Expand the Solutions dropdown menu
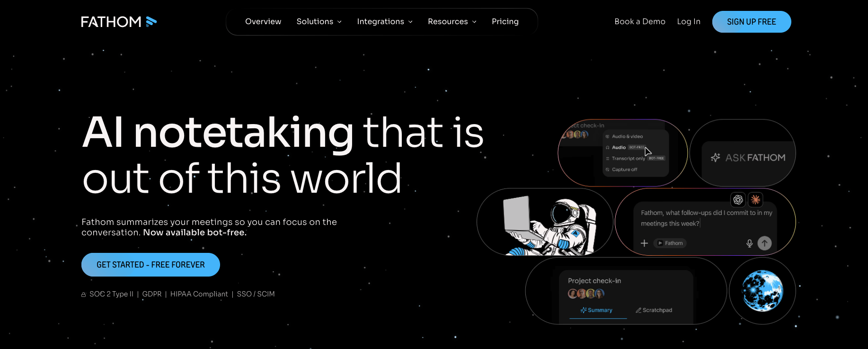868x349 pixels. point(319,22)
